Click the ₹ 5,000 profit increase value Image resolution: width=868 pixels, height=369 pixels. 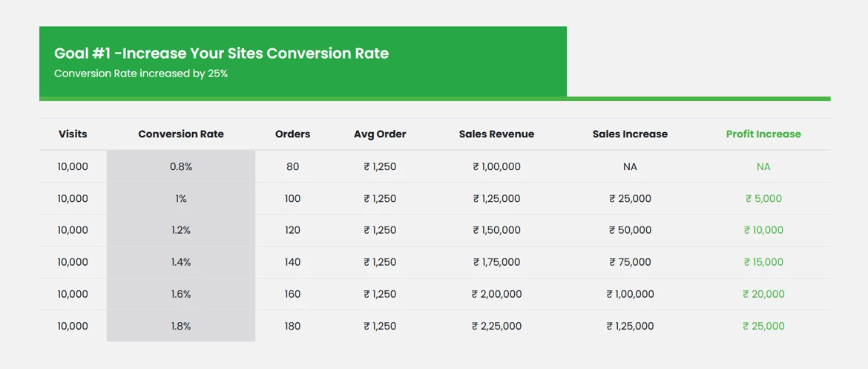coord(763,199)
